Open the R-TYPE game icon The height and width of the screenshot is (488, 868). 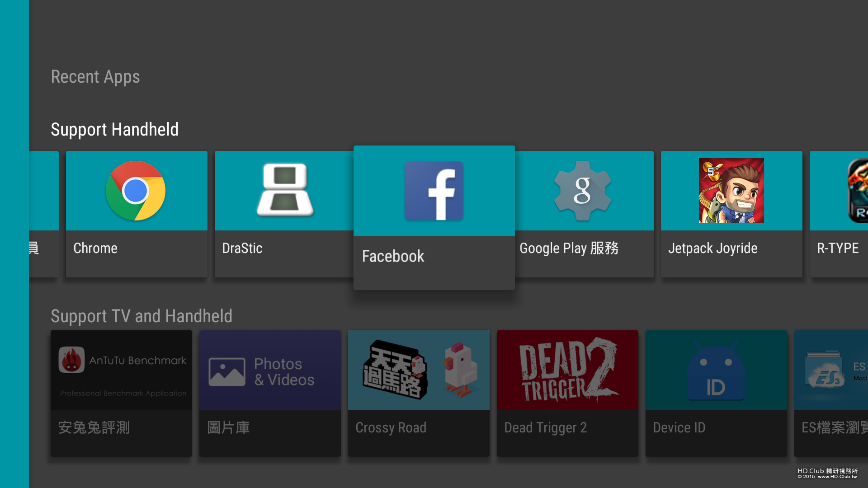tap(858, 191)
